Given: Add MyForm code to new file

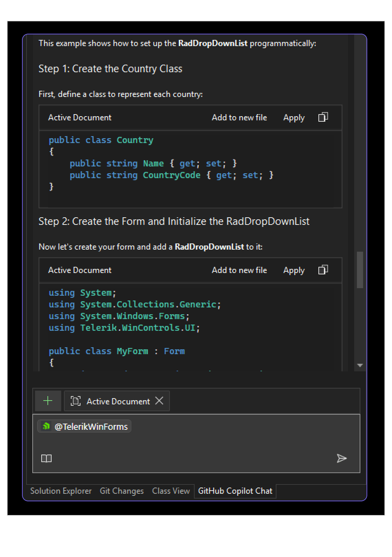Looking at the screenshot, I should (239, 270).
